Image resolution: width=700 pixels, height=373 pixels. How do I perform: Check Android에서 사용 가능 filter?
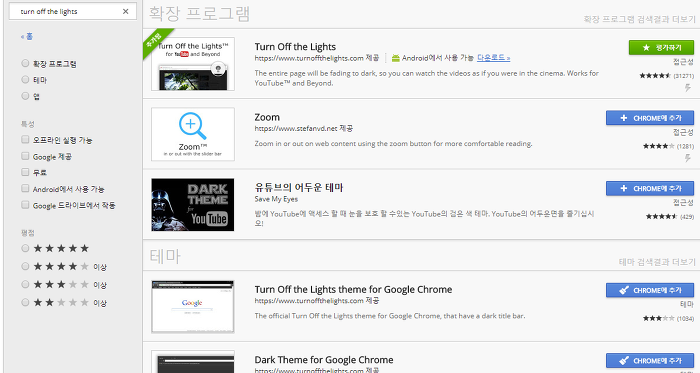click(x=25, y=189)
